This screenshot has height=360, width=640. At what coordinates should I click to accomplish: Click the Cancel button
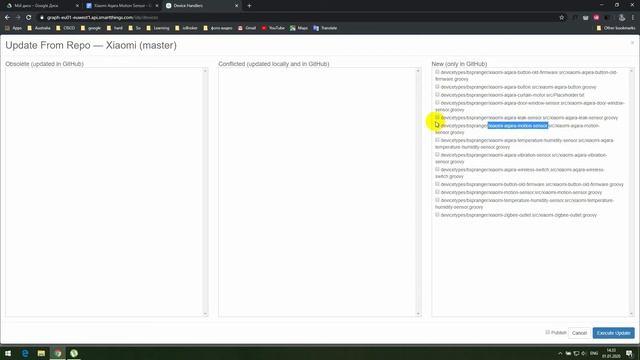[x=579, y=333]
